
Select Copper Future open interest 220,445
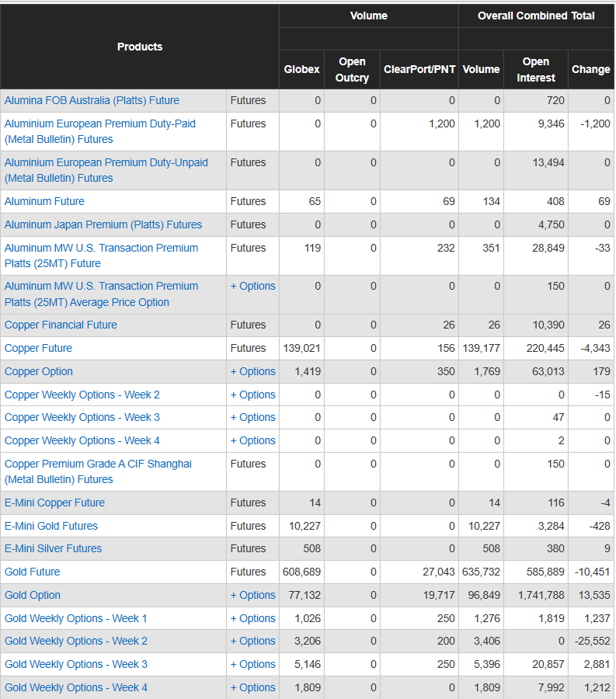pos(545,348)
